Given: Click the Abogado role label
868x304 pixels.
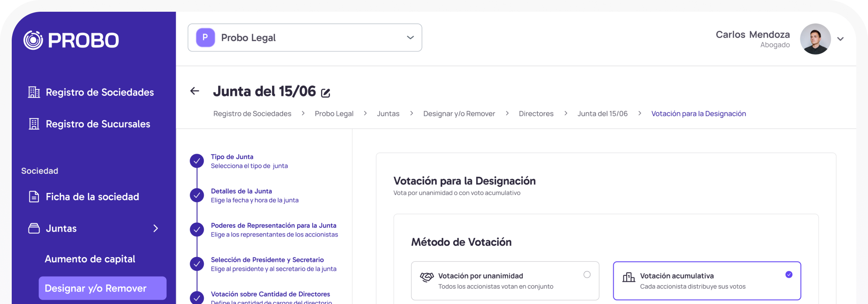Looking at the screenshot, I should click(x=775, y=45).
